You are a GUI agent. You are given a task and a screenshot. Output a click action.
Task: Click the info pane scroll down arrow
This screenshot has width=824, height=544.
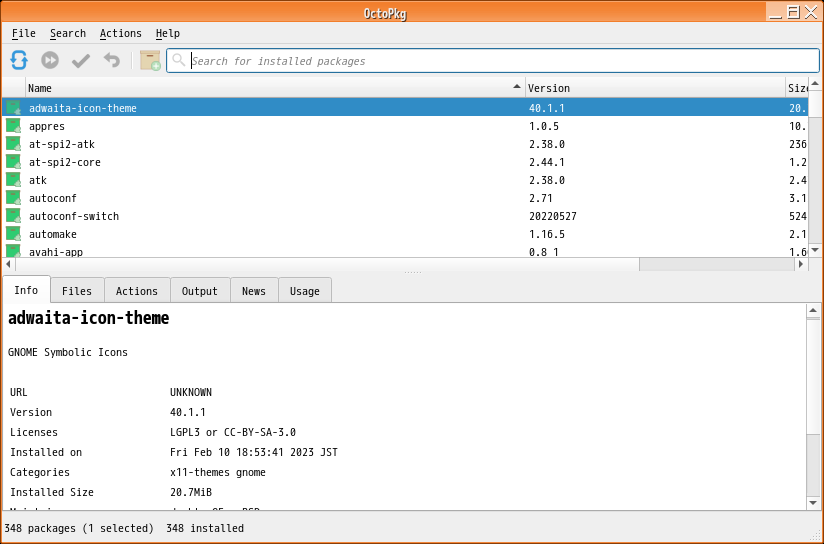(x=813, y=503)
